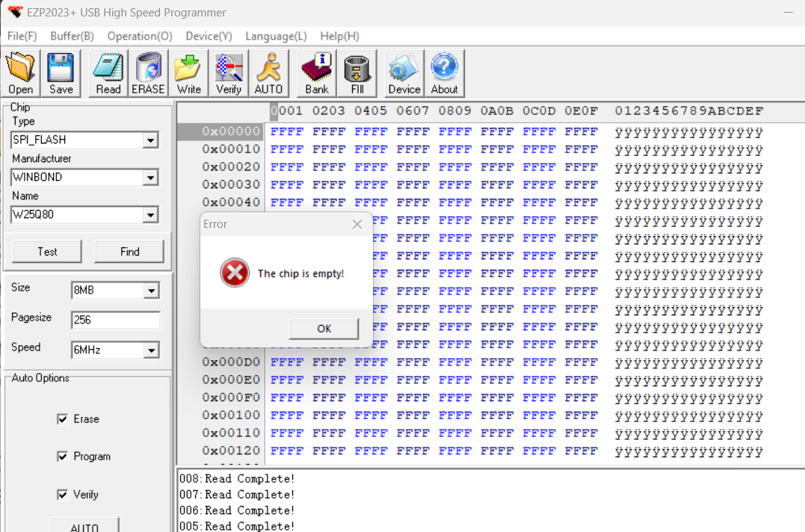The image size is (805, 532).
Task: Click the Find chip button
Action: [x=129, y=252]
